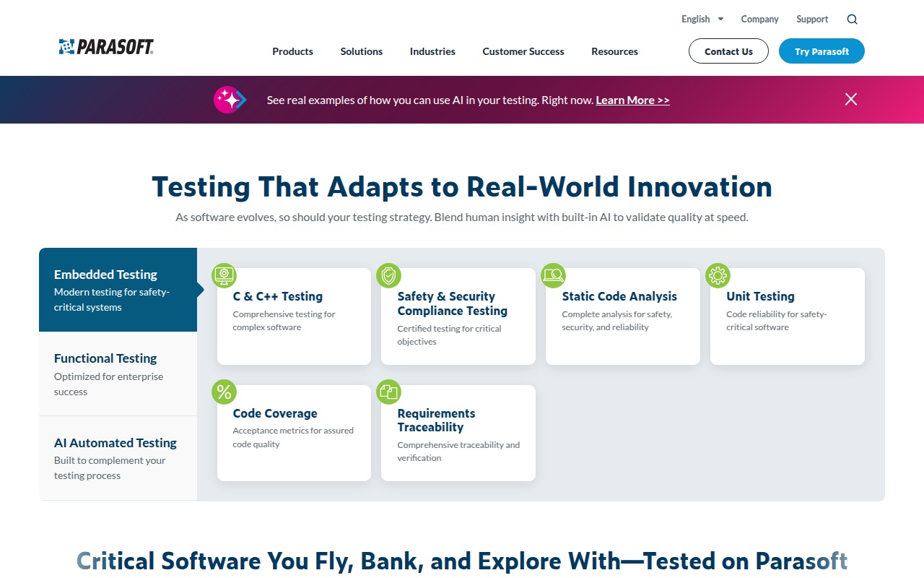Click the Contact Us button
Viewport: 924px width, 578px height.
(728, 51)
